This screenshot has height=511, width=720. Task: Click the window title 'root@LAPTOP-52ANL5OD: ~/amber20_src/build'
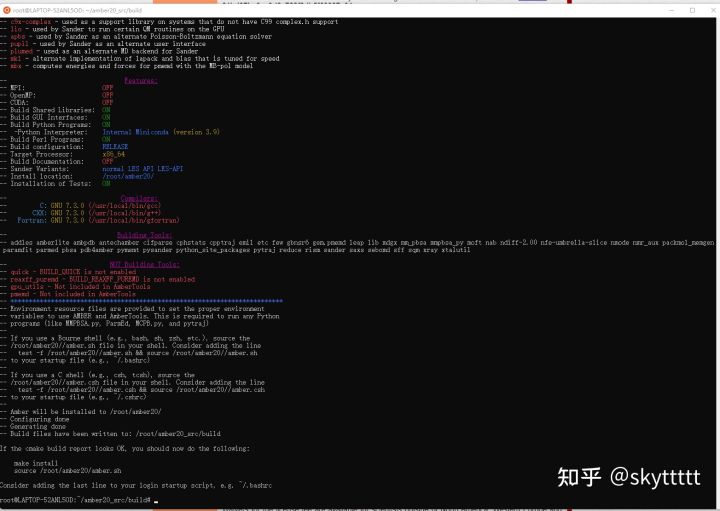point(77,10)
